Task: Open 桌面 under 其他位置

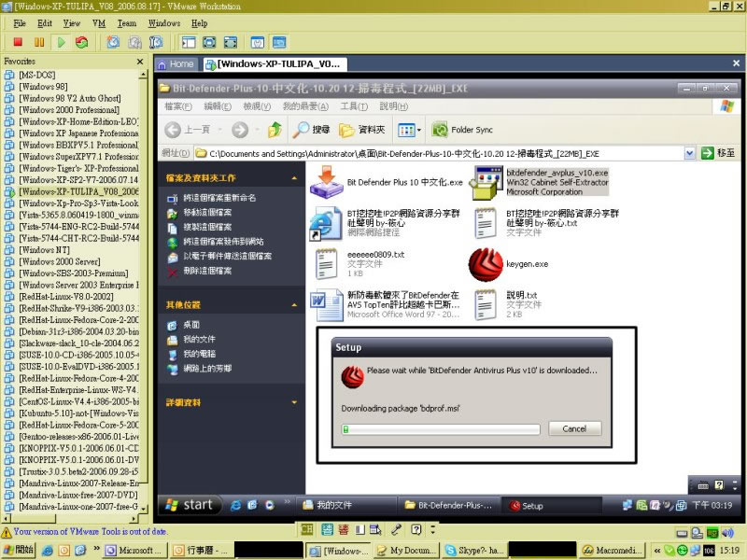Action: (x=191, y=325)
